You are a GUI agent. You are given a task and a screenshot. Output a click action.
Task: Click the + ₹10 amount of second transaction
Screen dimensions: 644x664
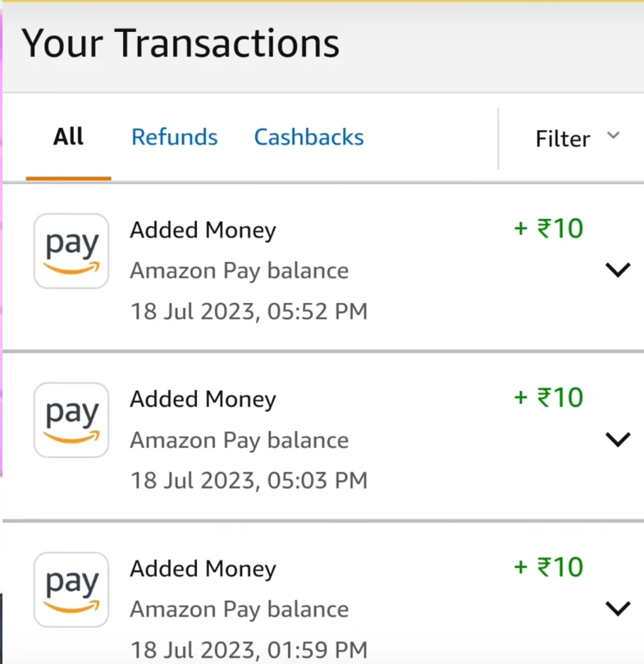click(x=548, y=397)
